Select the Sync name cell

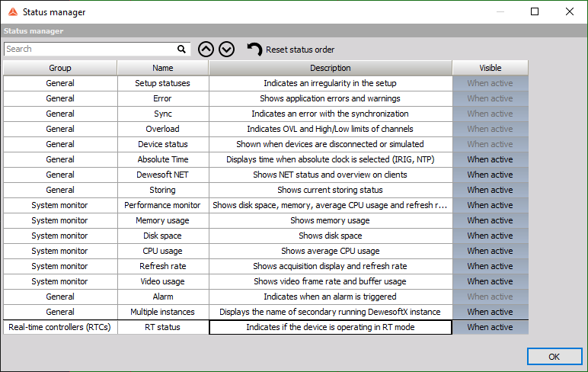(163, 114)
